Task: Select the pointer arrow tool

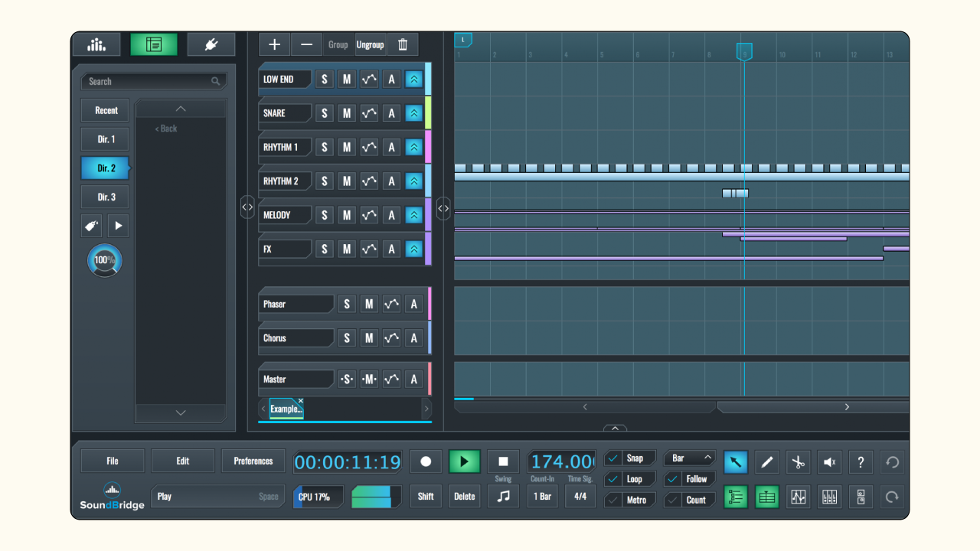Action: point(736,461)
